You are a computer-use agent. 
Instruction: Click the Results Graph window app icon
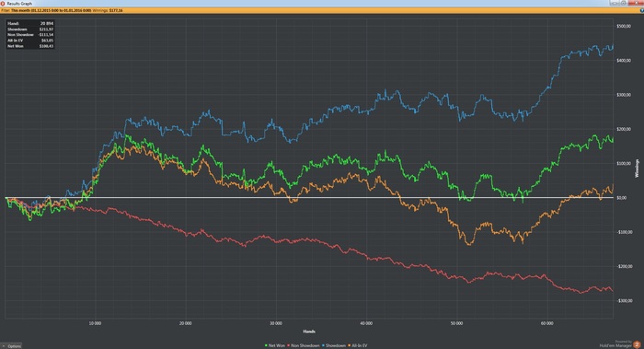pyautogui.click(x=3, y=4)
